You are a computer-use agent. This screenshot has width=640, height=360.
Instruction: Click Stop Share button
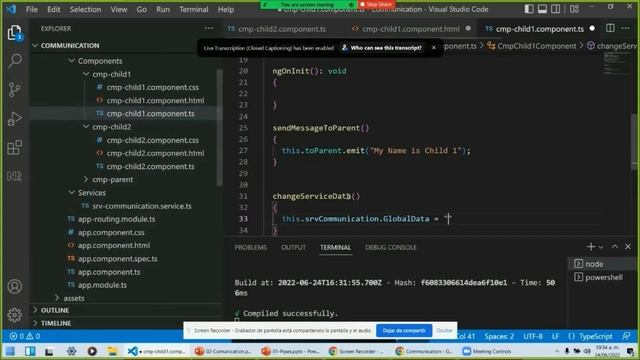(376, 4)
